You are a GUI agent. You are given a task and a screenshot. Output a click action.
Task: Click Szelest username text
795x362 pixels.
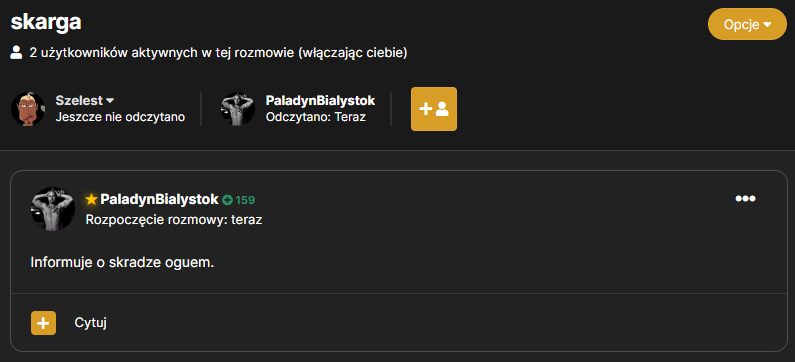pyautogui.click(x=79, y=100)
